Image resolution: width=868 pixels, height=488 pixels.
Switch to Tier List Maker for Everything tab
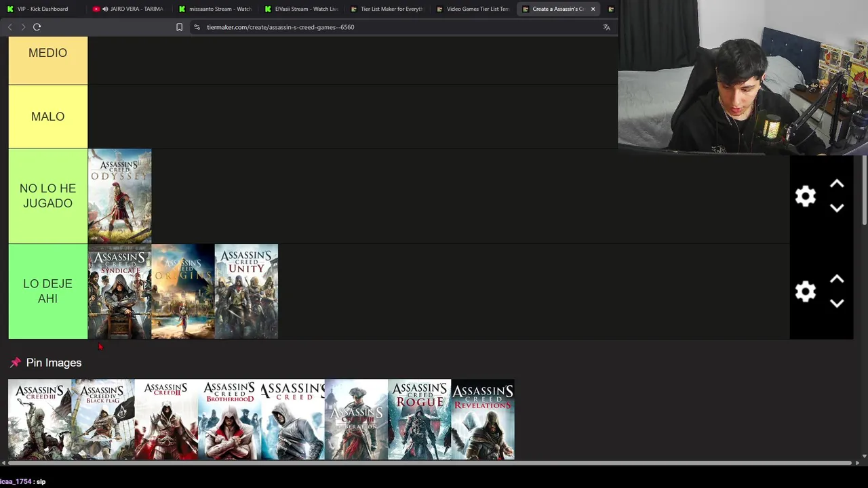coord(387,9)
